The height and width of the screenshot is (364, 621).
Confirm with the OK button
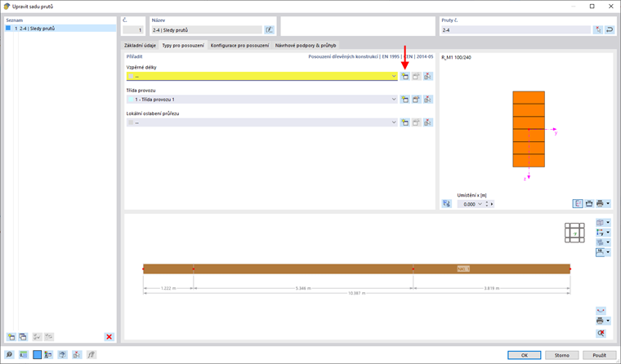click(x=525, y=355)
